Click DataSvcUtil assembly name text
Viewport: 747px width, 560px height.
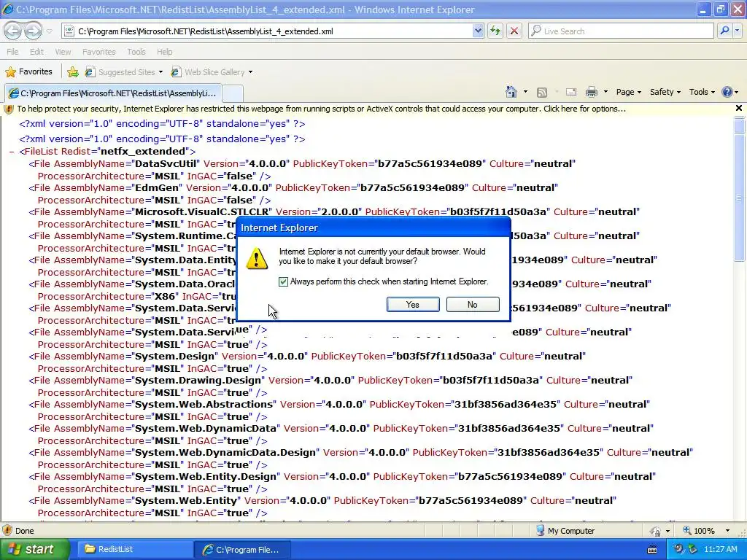point(166,164)
